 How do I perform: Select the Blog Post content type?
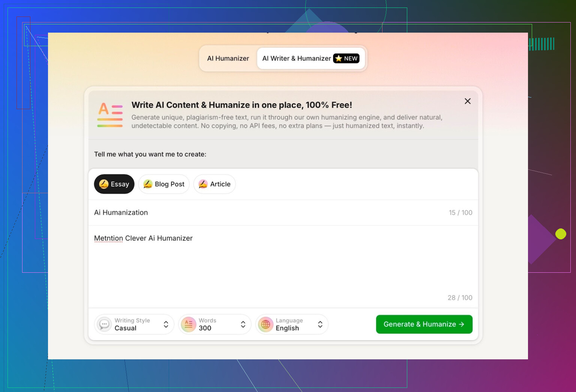164,184
